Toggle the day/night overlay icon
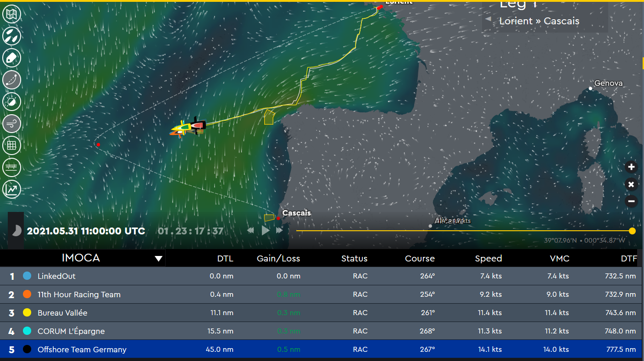 pyautogui.click(x=12, y=101)
